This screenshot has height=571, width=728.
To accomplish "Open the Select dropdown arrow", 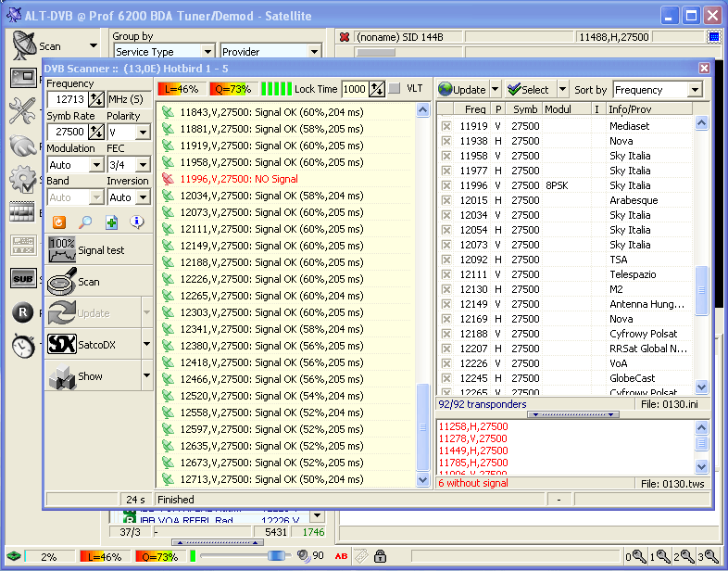I will pyautogui.click(x=563, y=89).
